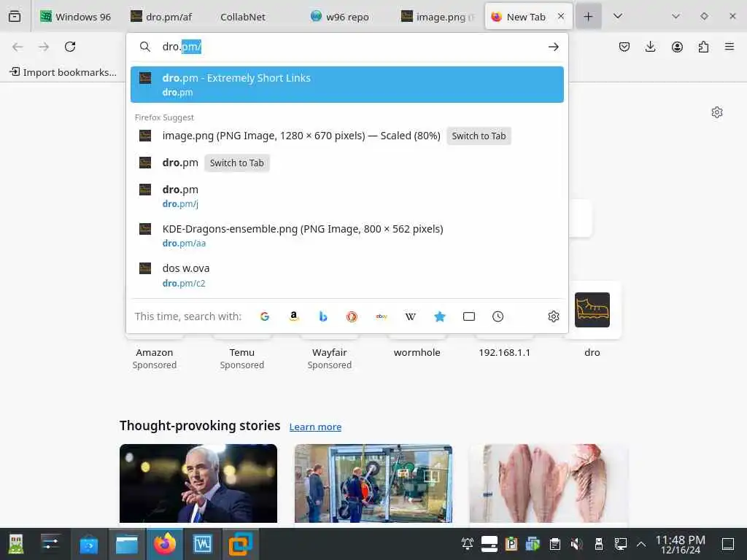The height and width of the screenshot is (560, 747).
Task: Click the volume muted tray icon
Action: click(576, 544)
